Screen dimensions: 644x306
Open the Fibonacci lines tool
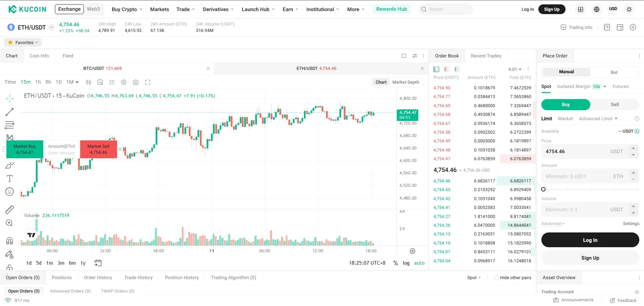point(10,125)
